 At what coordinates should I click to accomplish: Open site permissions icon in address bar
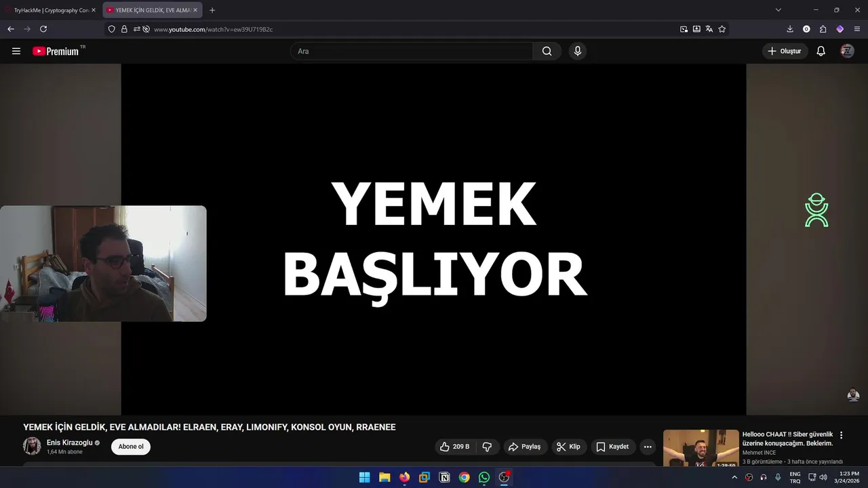click(137, 29)
